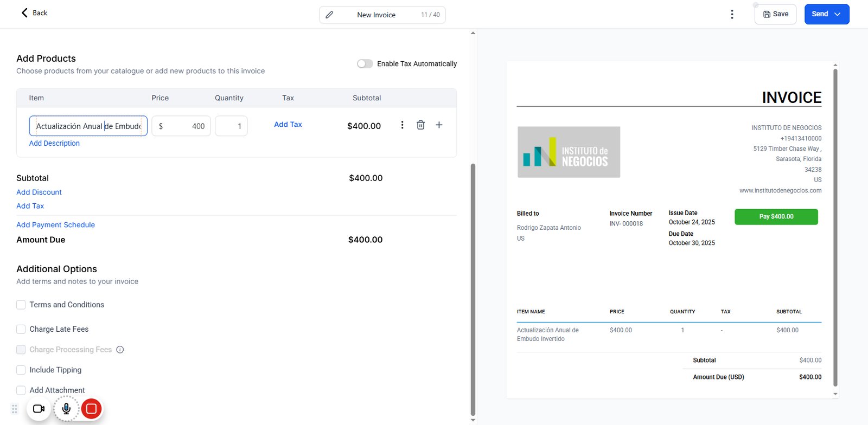Click the item name input field
Screen dimensions: 868x425
click(88, 126)
